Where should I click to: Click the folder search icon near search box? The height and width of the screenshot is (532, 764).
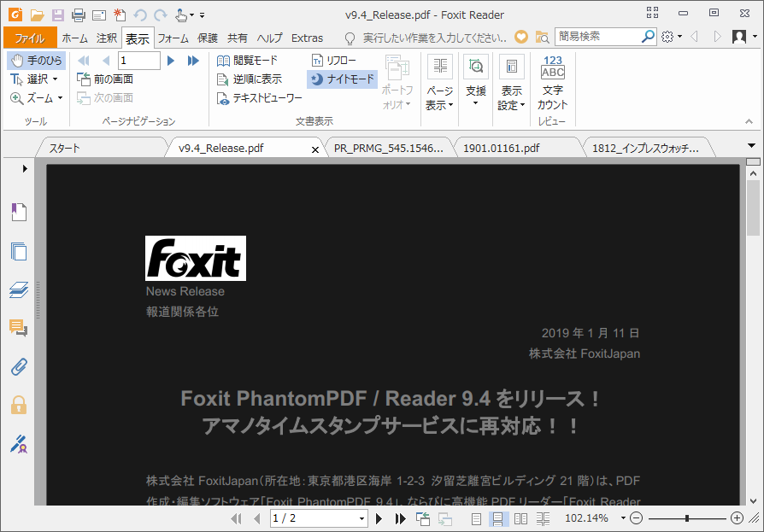click(x=542, y=37)
